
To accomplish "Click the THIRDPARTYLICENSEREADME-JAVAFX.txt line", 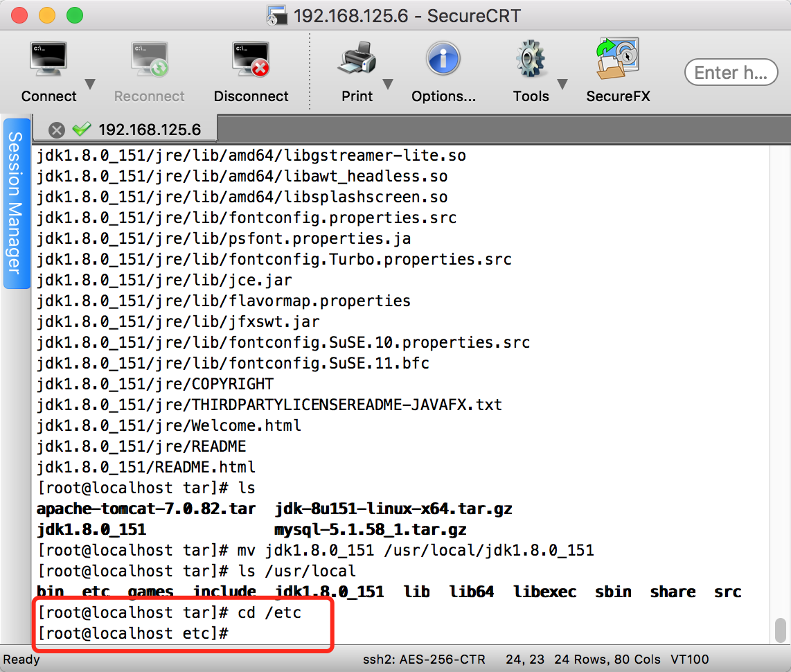I will pos(269,405).
